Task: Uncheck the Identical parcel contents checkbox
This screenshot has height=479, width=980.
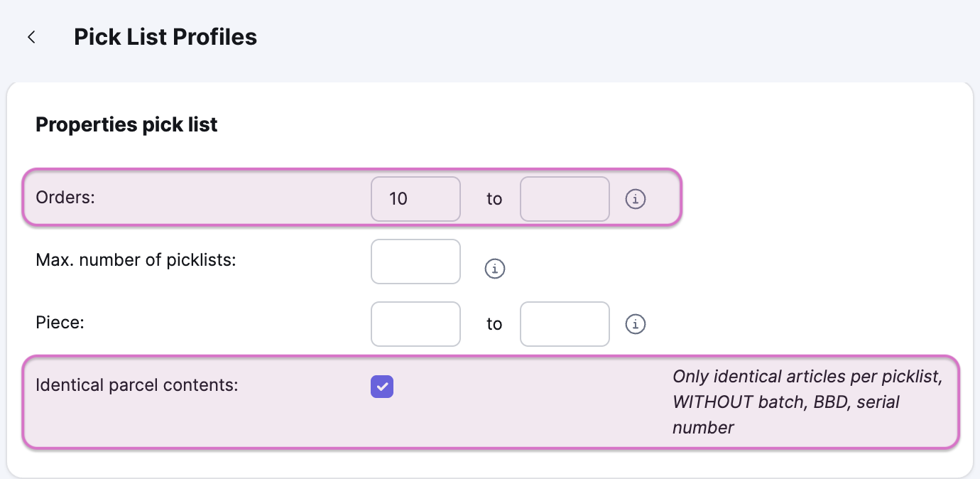Action: coord(382,387)
